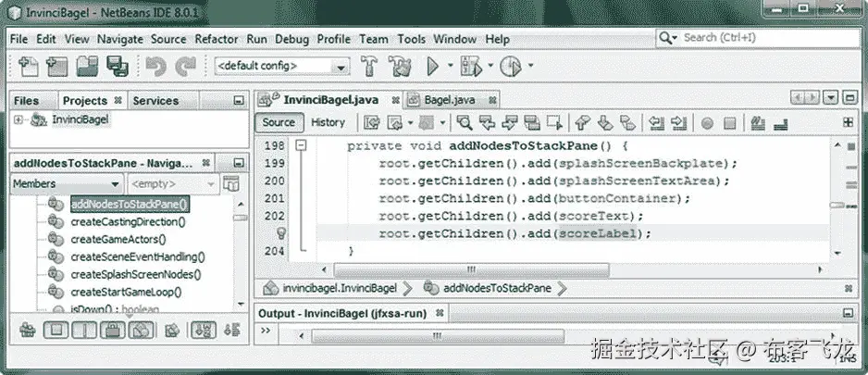Split the editor window with plus icon
Screen dimensions: 868x375
(x=848, y=122)
